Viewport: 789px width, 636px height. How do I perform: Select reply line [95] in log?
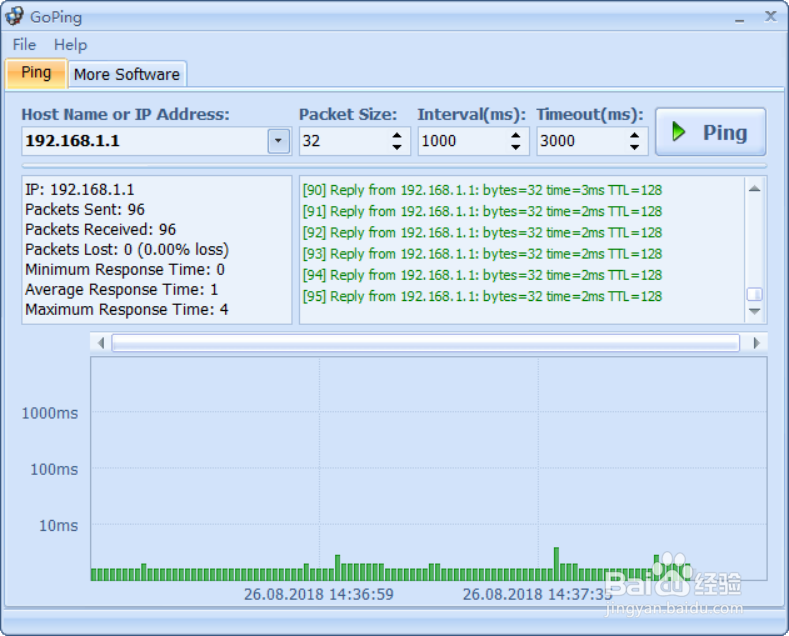[482, 296]
